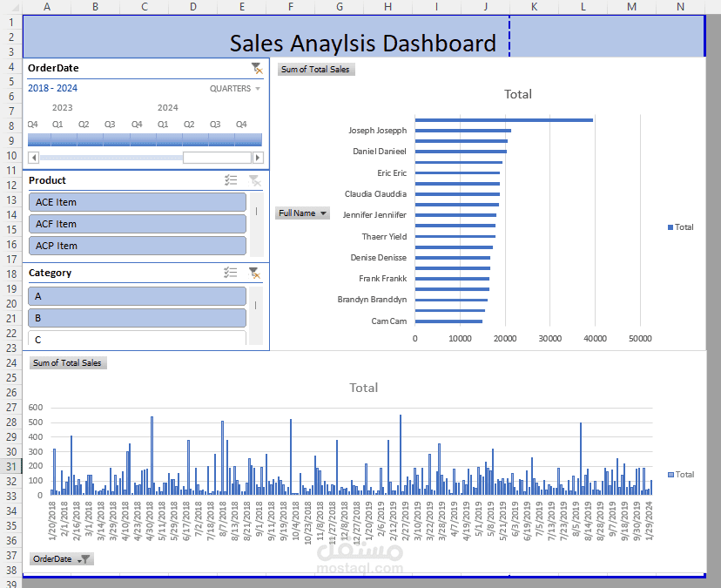This screenshot has height=588, width=721.
Task: Select category C in slicer
Action: coord(137,338)
